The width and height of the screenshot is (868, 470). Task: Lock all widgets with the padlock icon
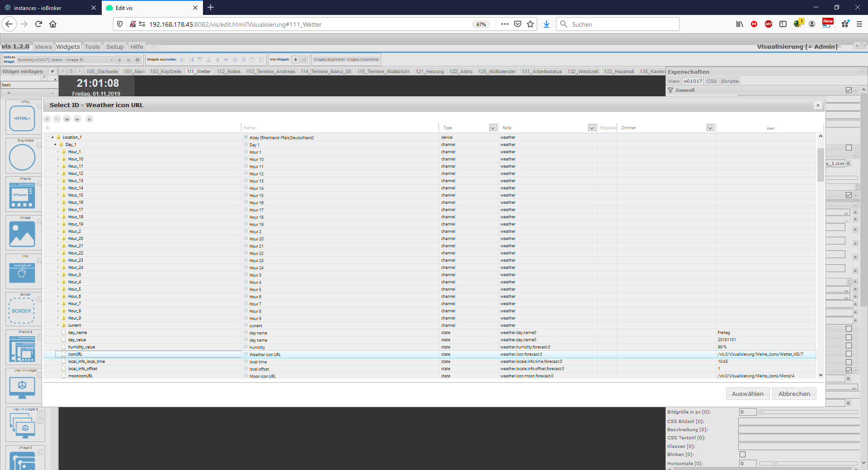(295, 60)
